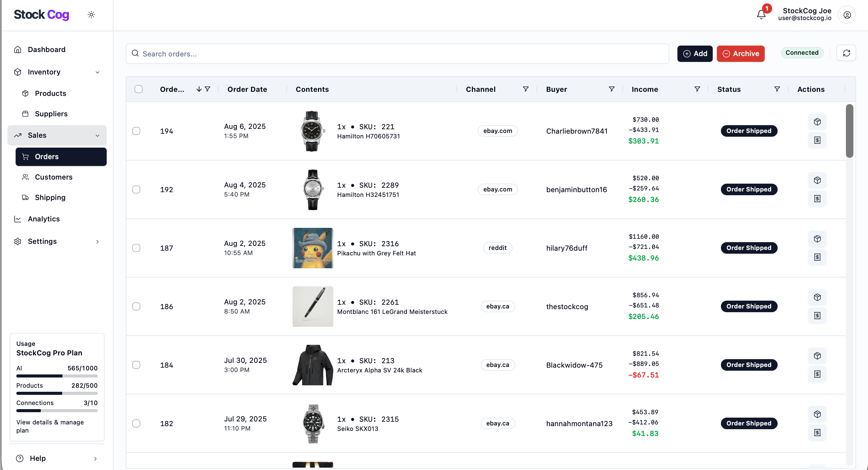This screenshot has width=868, height=470.
Task: Open the receipt action for order 187
Action: point(817,257)
